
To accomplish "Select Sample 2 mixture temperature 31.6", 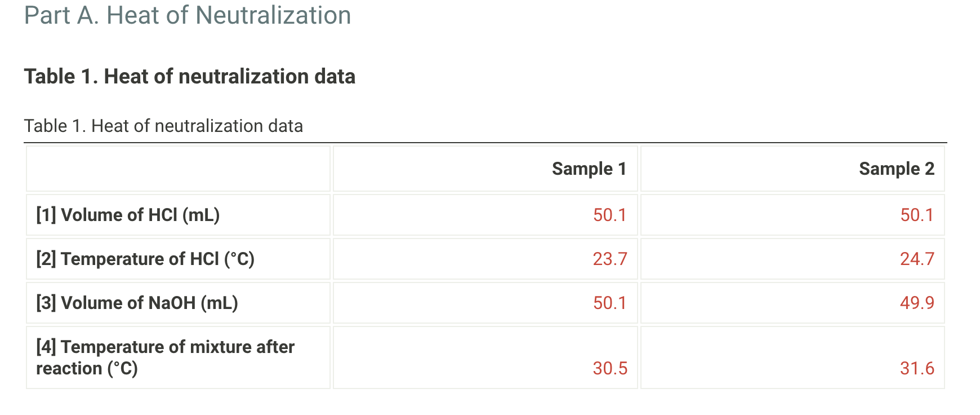I will [x=916, y=368].
